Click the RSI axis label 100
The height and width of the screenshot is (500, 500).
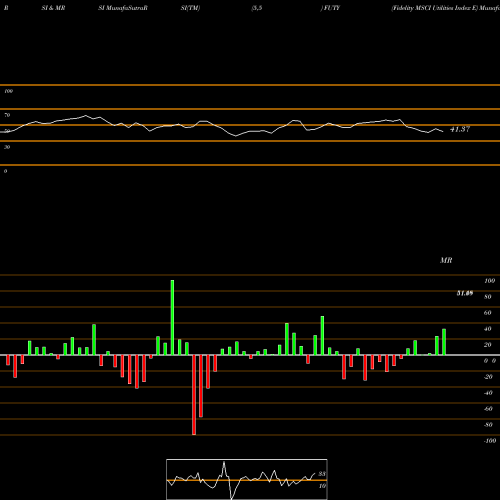(x=8, y=91)
